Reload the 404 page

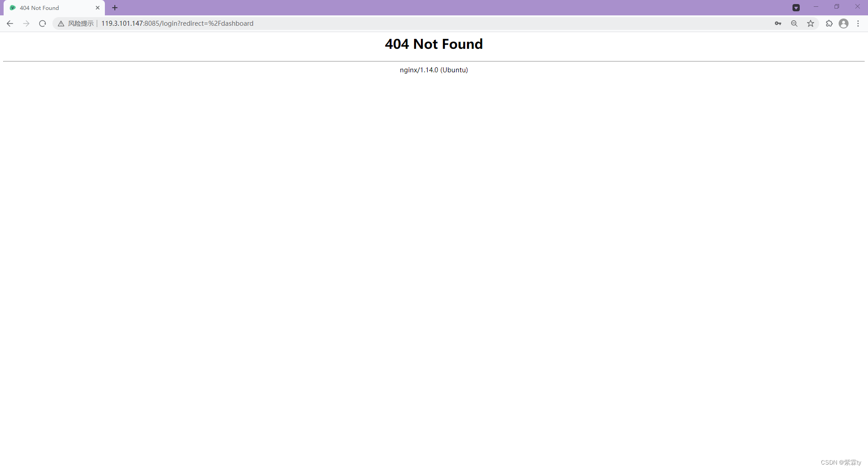tap(42, 23)
